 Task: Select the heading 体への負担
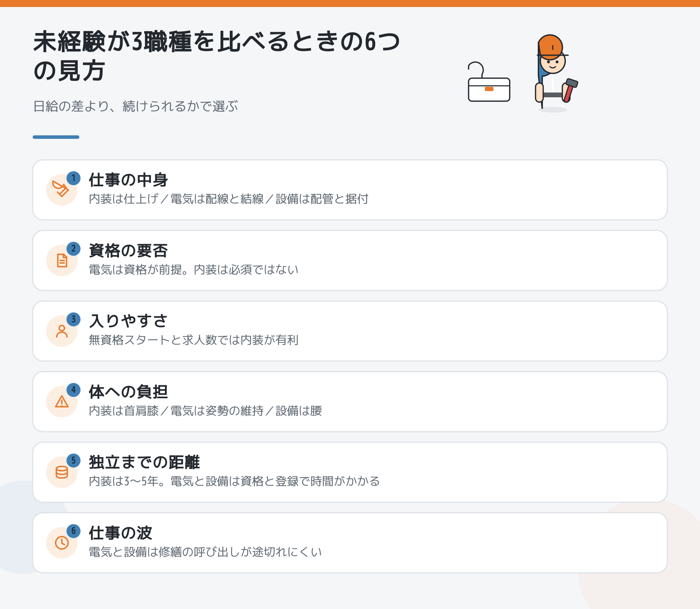coord(128,392)
